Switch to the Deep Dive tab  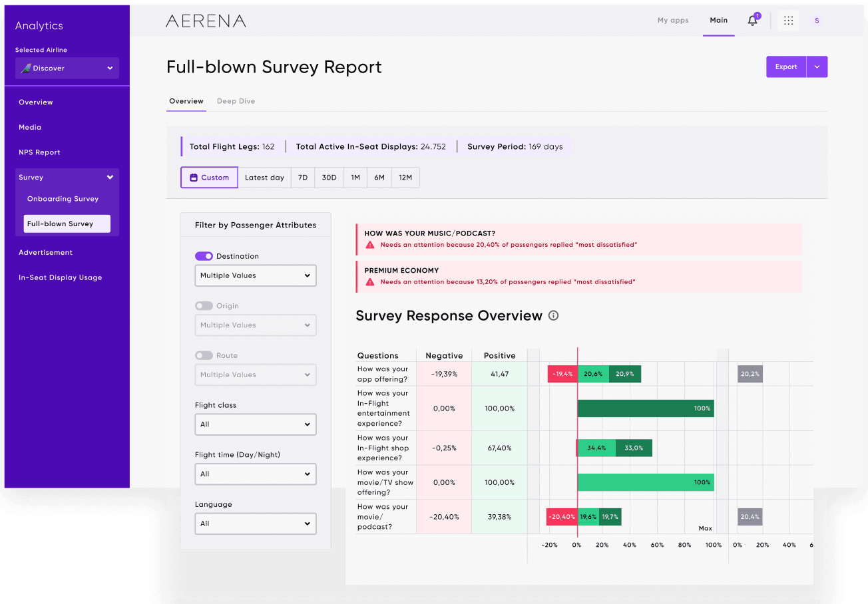pos(236,101)
